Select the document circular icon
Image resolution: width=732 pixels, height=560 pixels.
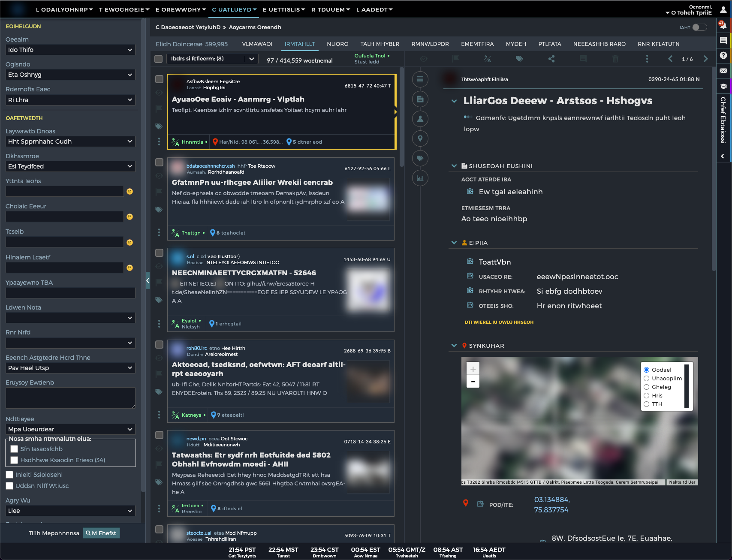(x=420, y=99)
